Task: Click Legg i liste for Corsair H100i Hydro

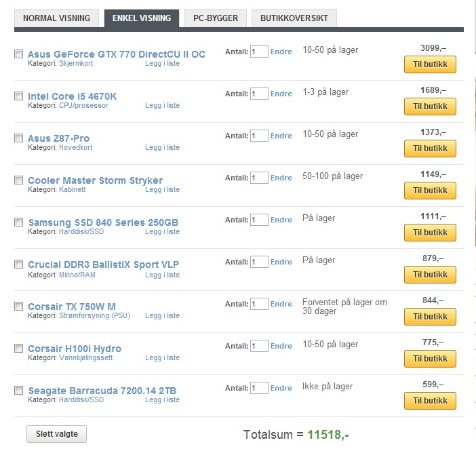Action: pyautogui.click(x=163, y=358)
